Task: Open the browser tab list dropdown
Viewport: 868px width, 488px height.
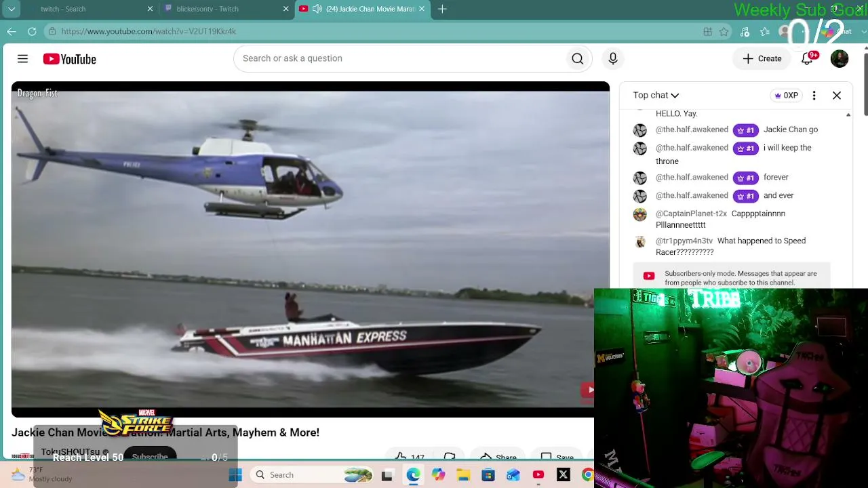Action: [12, 9]
